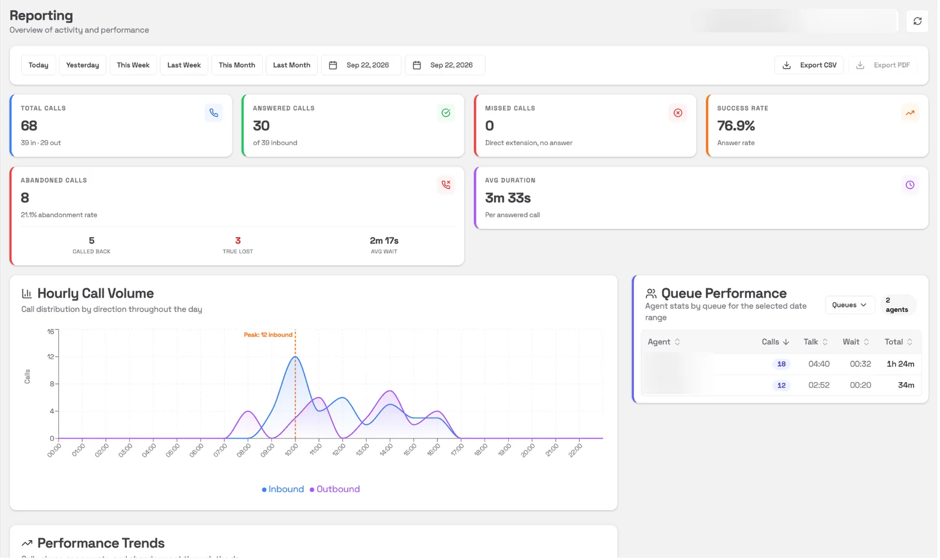Sort the table by Calls column
940x560 pixels.
(775, 342)
